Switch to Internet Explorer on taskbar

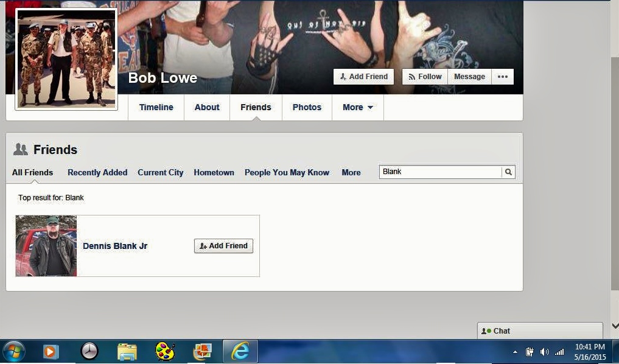click(x=240, y=351)
